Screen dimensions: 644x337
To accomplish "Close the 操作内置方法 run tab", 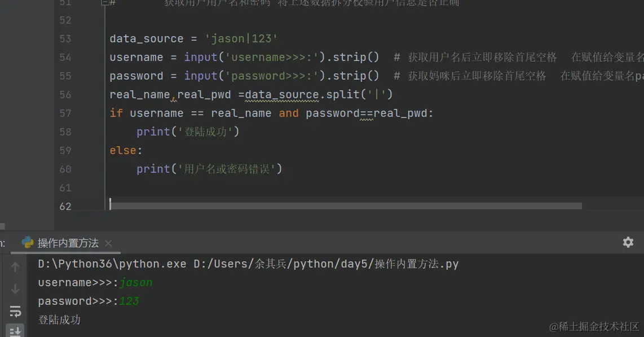I will click(108, 243).
